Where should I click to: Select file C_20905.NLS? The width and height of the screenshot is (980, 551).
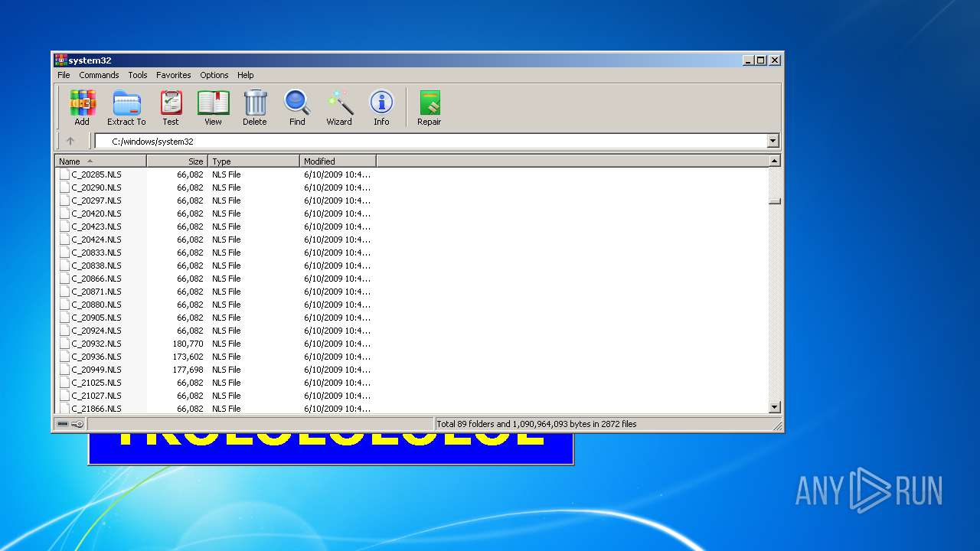point(96,318)
